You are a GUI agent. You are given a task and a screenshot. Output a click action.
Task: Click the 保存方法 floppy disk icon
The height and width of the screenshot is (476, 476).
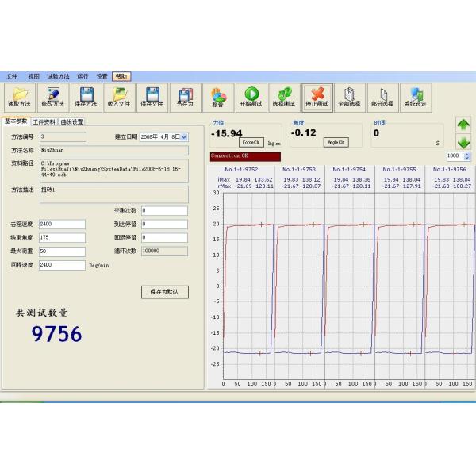[x=86, y=98]
